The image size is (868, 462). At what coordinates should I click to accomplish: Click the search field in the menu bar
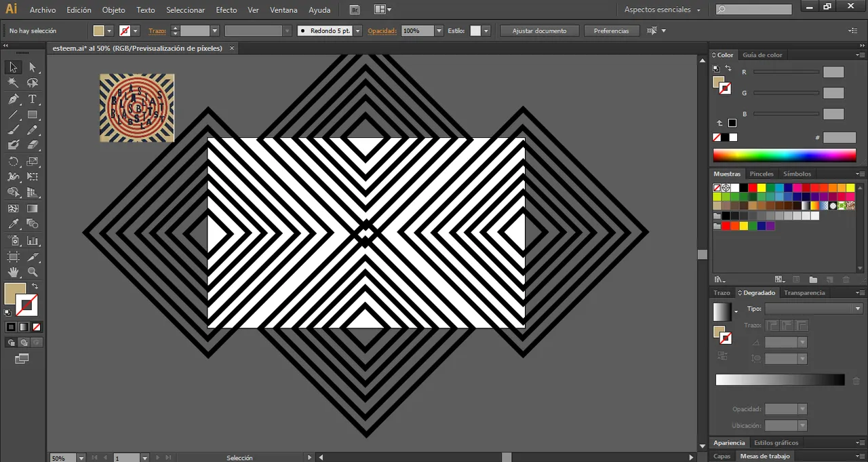point(754,9)
